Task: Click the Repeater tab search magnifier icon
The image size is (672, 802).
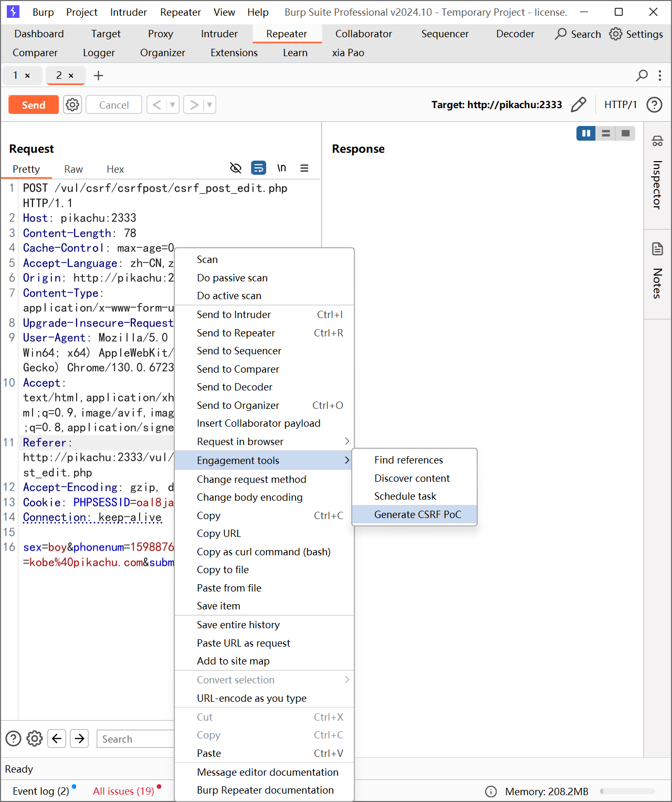Action: click(x=642, y=76)
